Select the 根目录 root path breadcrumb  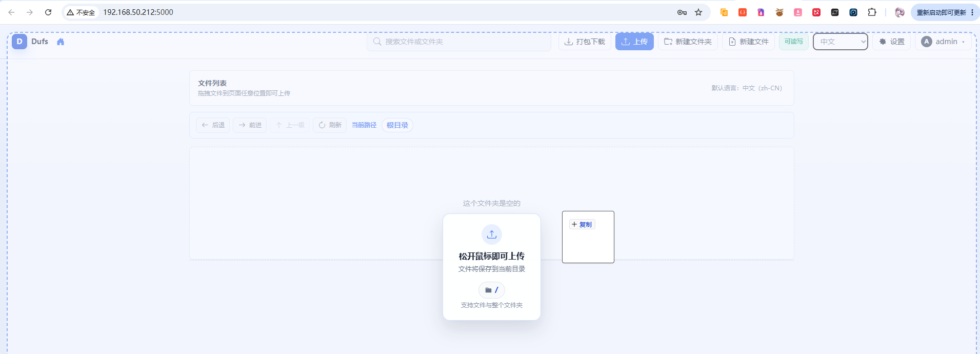(397, 125)
